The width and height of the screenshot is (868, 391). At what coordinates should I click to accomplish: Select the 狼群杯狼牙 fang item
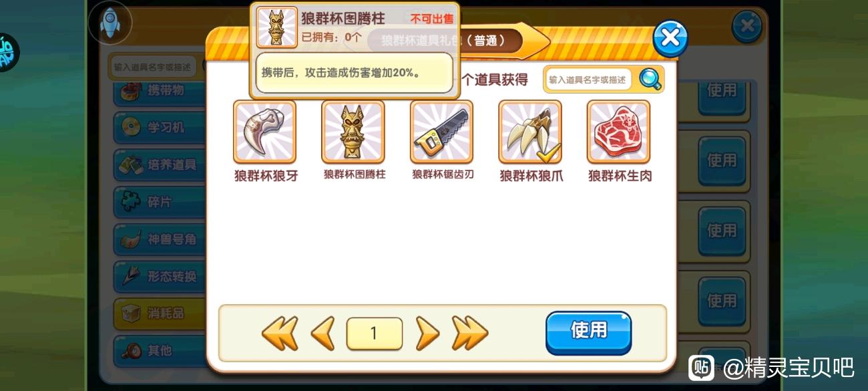[264, 132]
